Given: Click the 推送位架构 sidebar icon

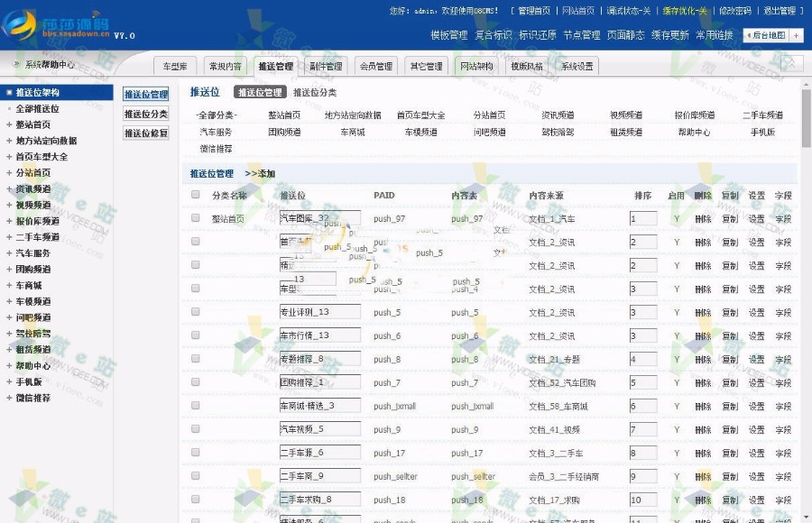Looking at the screenshot, I should (x=11, y=90).
